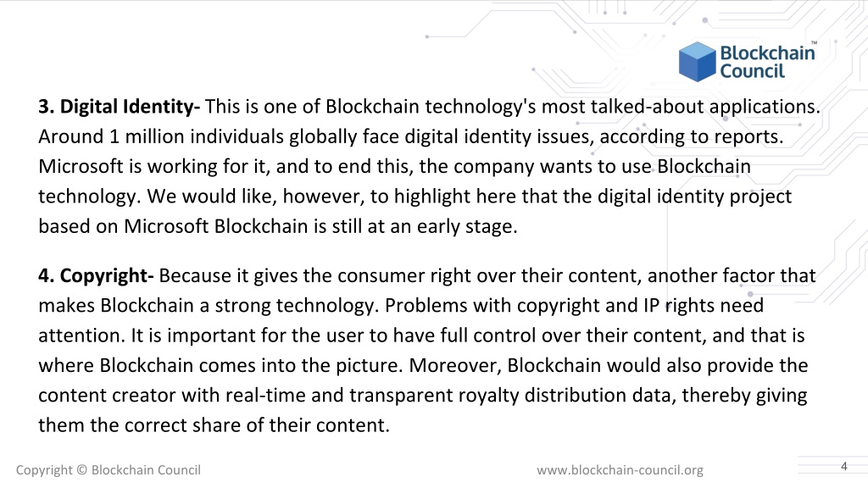This screenshot has height=488, width=868.
Task: Click the 'Copyright © Blockchain Council' footer text
Action: pyautogui.click(x=108, y=470)
